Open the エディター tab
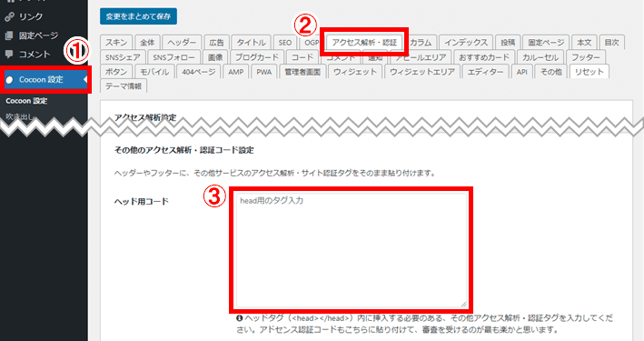The height and width of the screenshot is (341, 644). pos(485,72)
